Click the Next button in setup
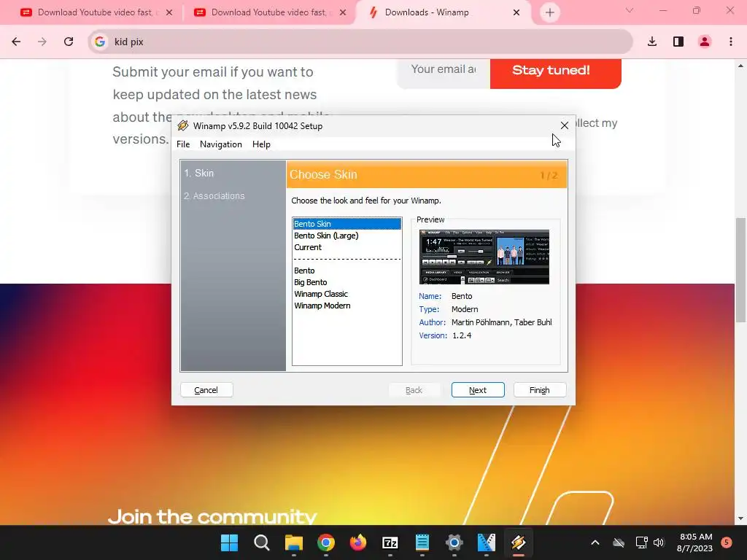 tap(478, 390)
